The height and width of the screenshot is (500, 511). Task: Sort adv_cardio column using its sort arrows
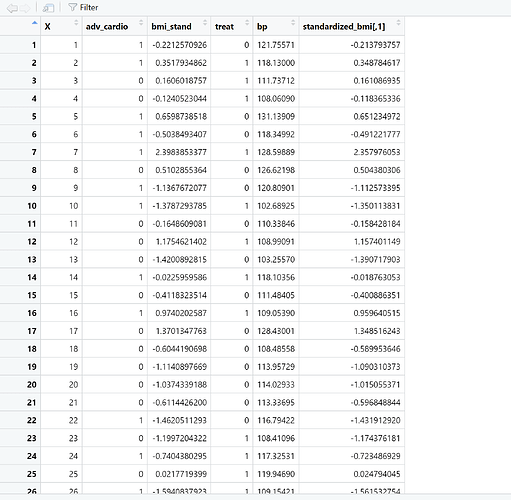pos(141,23)
